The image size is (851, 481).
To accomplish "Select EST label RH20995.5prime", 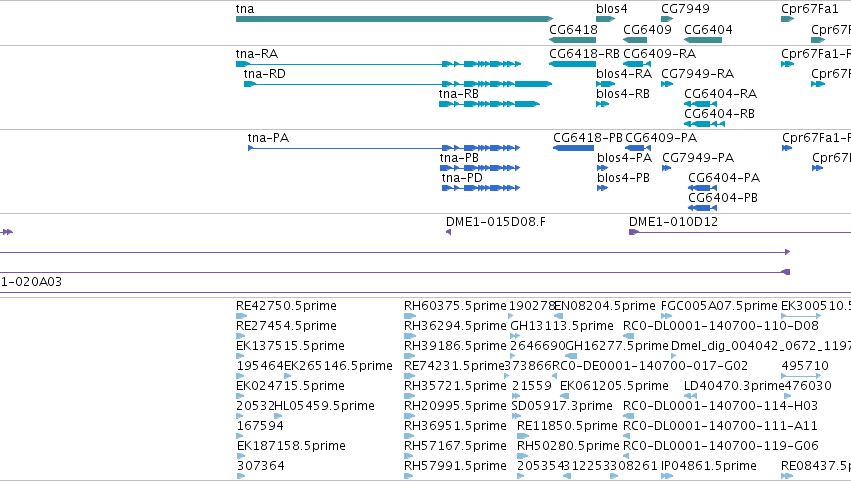I will click(x=455, y=406).
